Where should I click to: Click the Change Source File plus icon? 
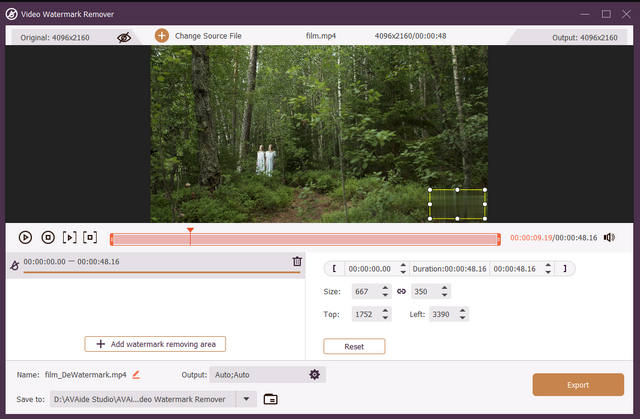[161, 36]
